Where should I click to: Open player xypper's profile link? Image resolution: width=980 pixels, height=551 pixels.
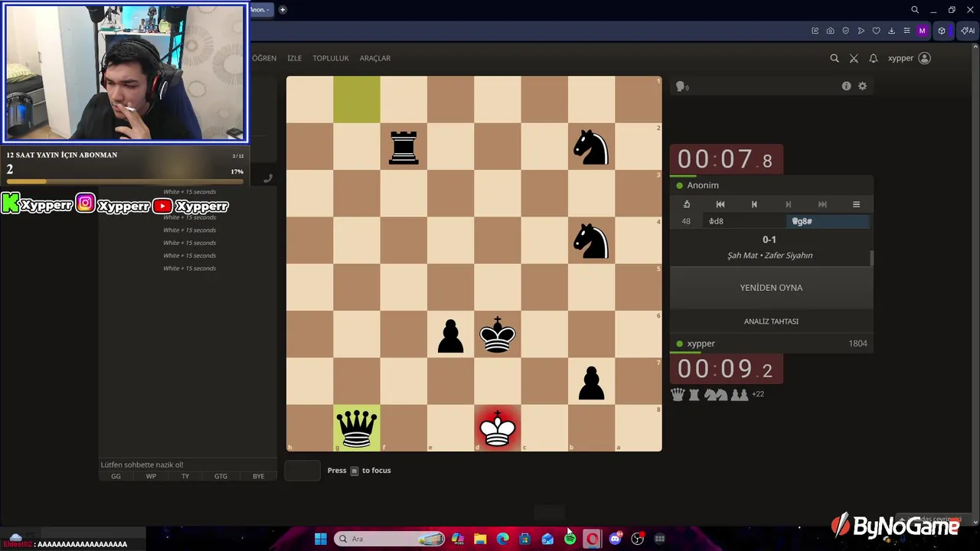tap(701, 344)
